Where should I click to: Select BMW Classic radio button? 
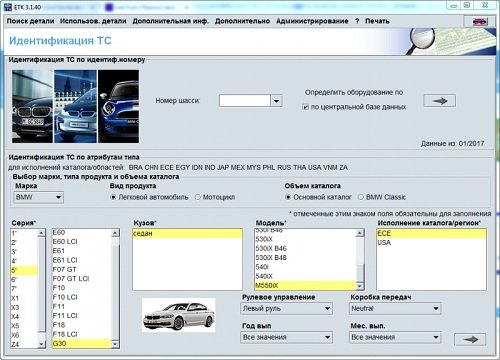coord(361,197)
